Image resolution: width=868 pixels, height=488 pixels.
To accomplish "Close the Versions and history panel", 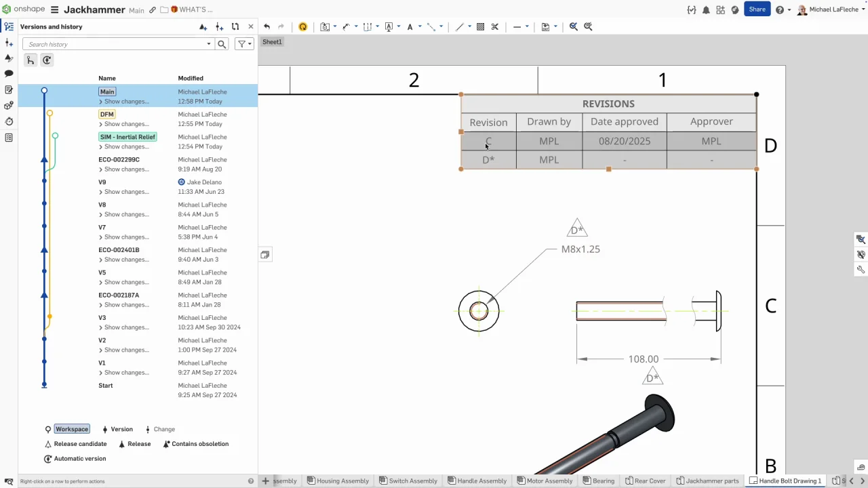I will [251, 27].
